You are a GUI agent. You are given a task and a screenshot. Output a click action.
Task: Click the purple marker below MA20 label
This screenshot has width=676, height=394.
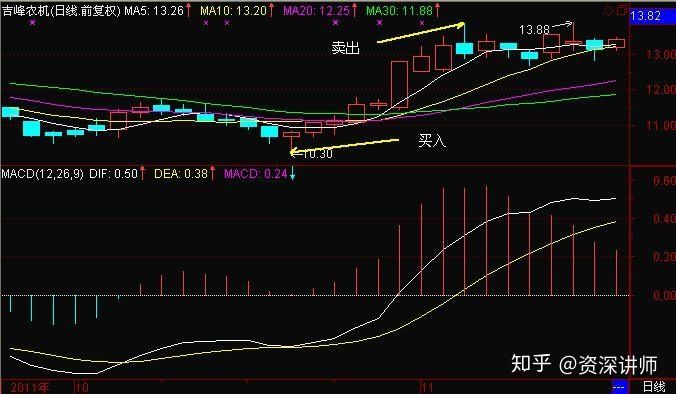[336, 22]
